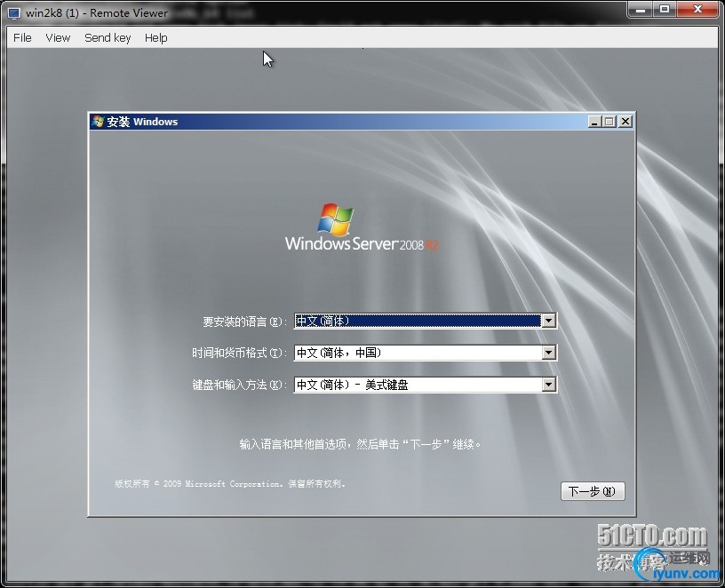Click the 要安装的语言(E) label
The width and height of the screenshot is (725, 588).
pyautogui.click(x=244, y=322)
